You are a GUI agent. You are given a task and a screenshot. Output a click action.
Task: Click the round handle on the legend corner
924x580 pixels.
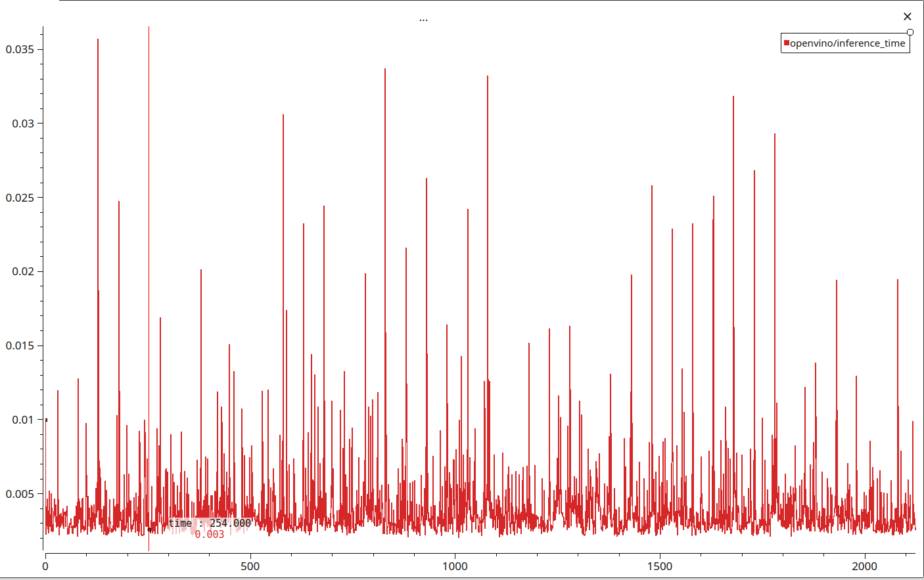910,32
